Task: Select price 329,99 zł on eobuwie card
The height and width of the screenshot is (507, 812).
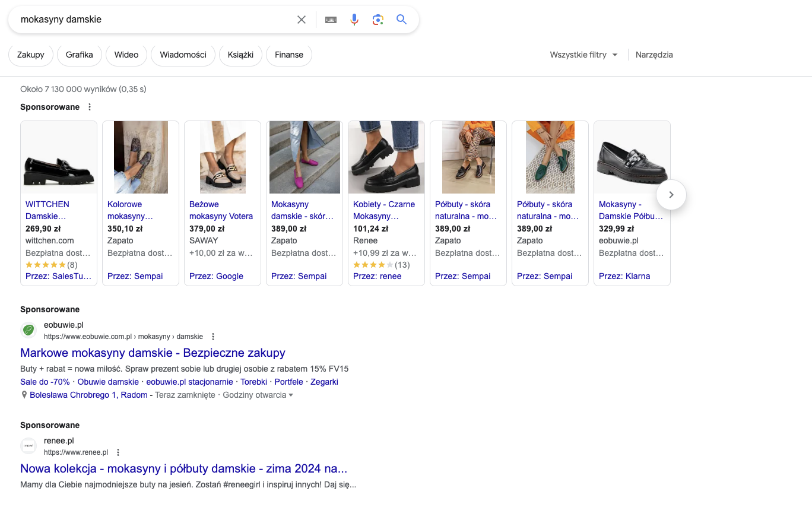Action: [x=616, y=229]
